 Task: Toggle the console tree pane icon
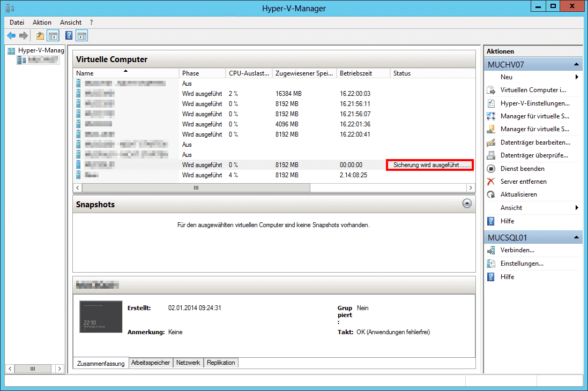coord(53,36)
